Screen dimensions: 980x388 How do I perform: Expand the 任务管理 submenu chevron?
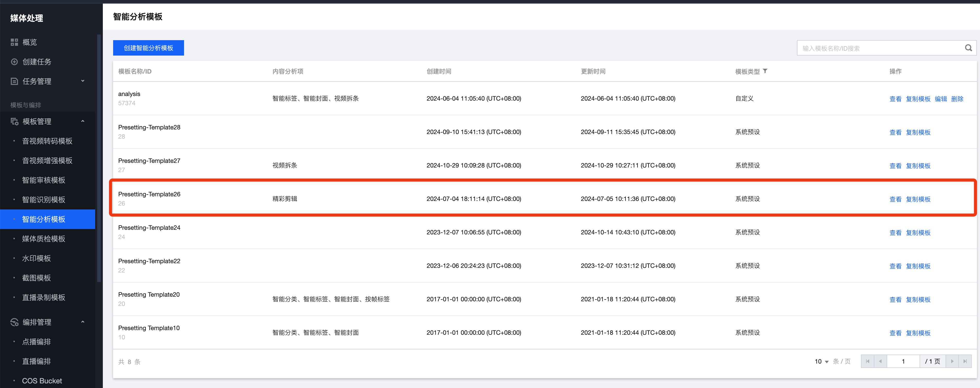[83, 81]
